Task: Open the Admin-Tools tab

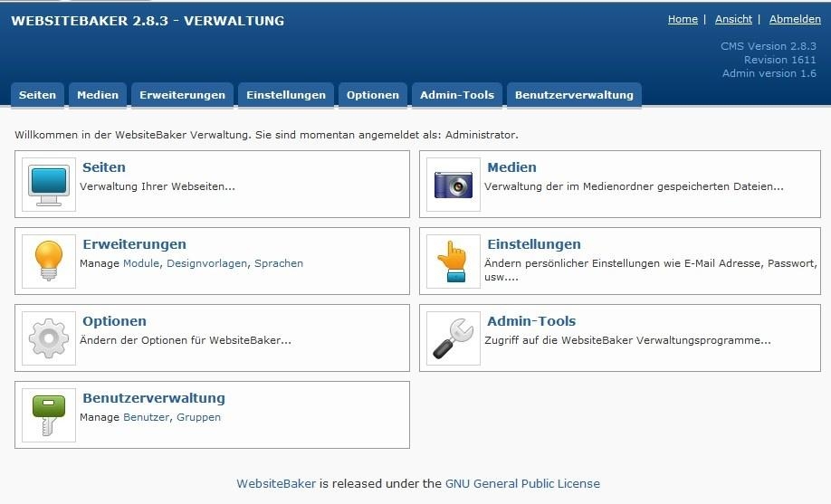Action: 457,95
